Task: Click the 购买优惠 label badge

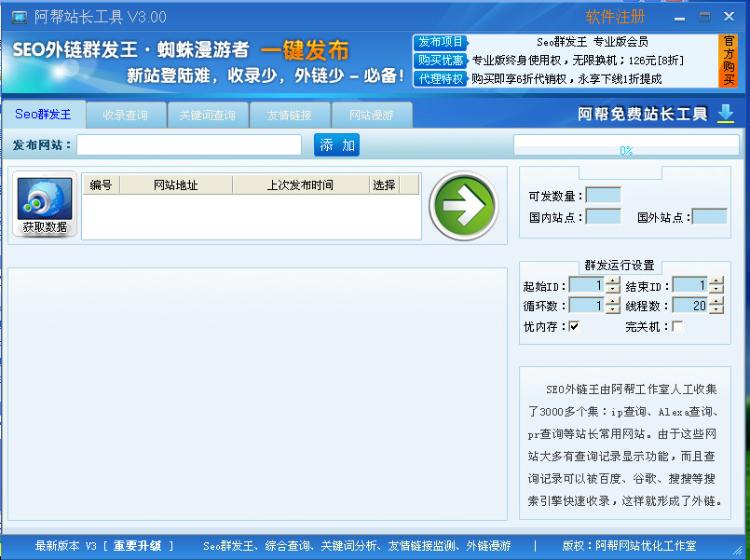Action: click(440, 61)
